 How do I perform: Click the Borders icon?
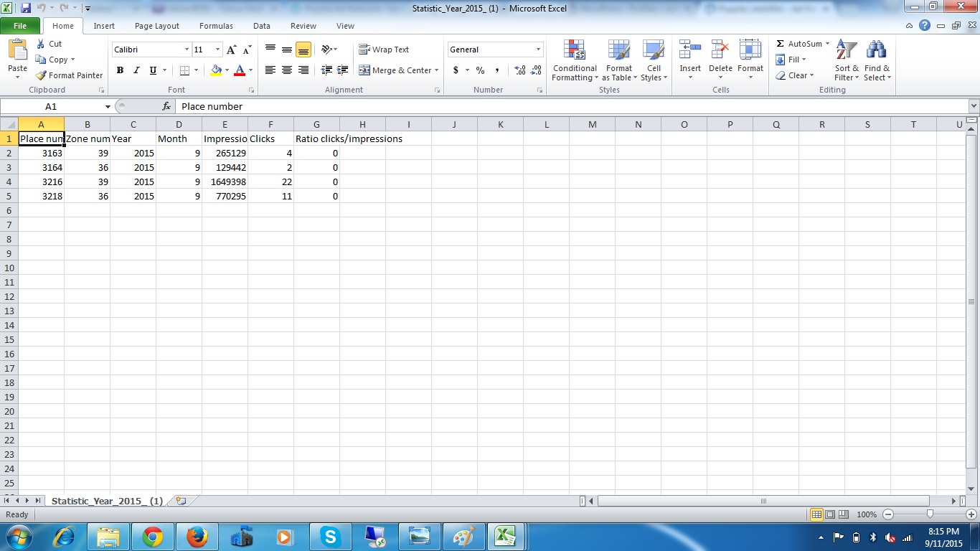pyautogui.click(x=184, y=70)
